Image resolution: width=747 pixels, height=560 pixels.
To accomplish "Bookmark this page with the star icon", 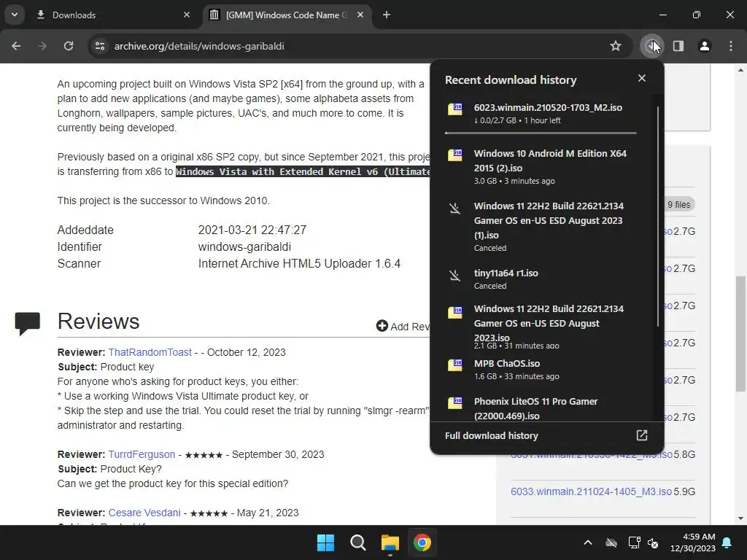I will click(x=616, y=46).
